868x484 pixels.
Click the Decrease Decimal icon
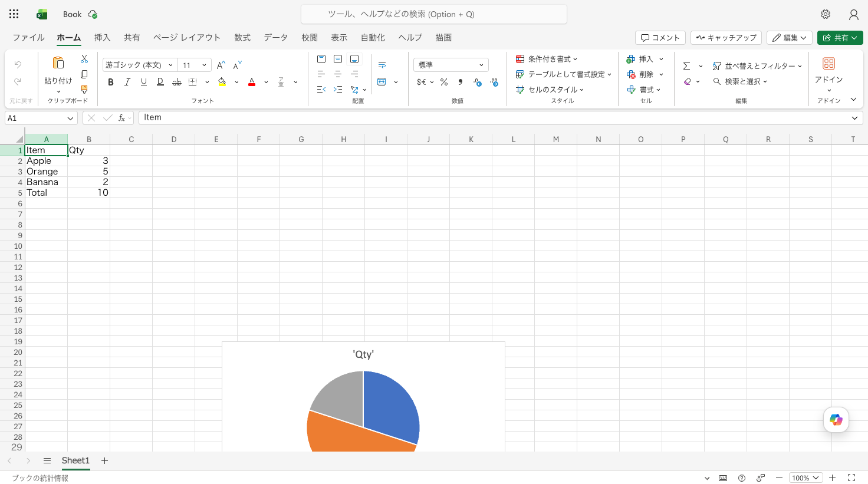click(494, 82)
